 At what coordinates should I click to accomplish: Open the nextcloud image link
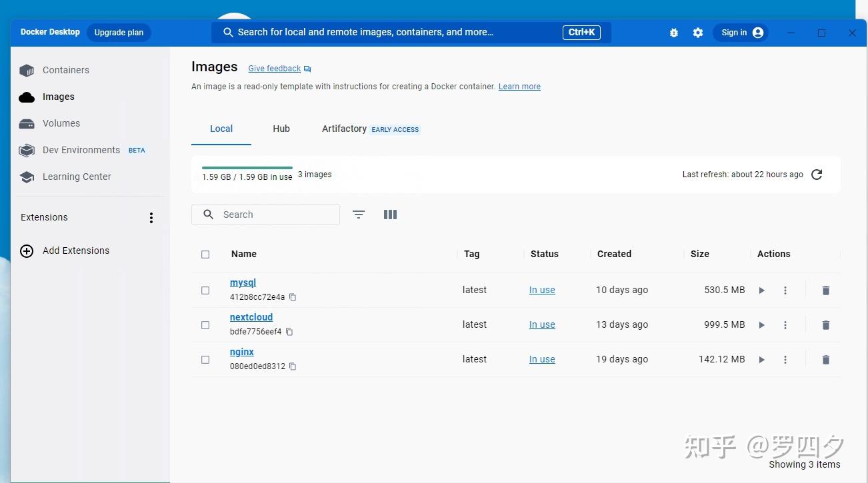point(251,318)
